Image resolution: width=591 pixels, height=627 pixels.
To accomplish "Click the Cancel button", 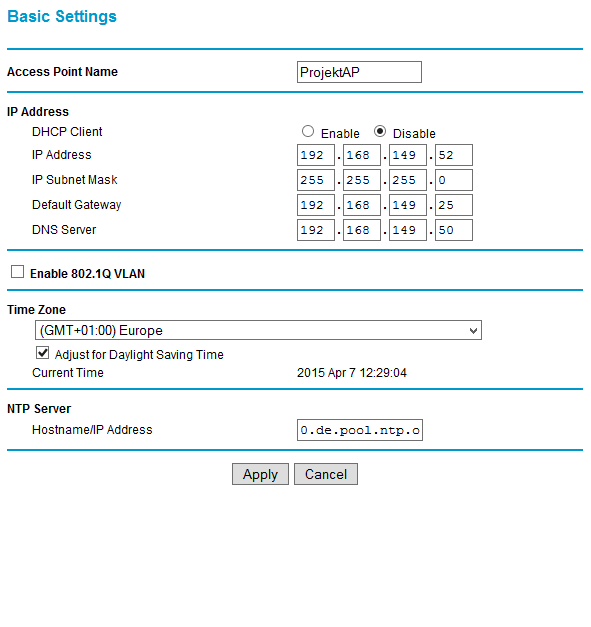I will coord(326,474).
